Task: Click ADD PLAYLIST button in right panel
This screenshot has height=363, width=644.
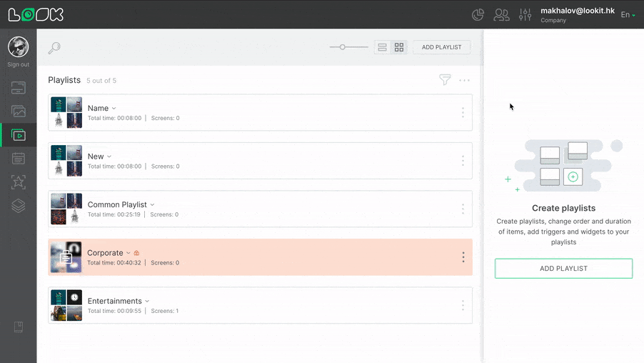Action: point(563,269)
